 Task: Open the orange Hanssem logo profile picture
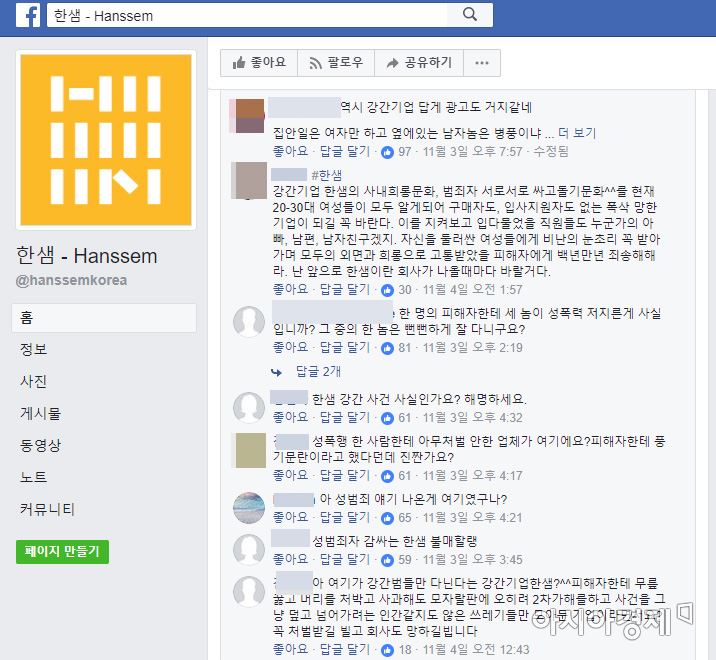point(106,140)
